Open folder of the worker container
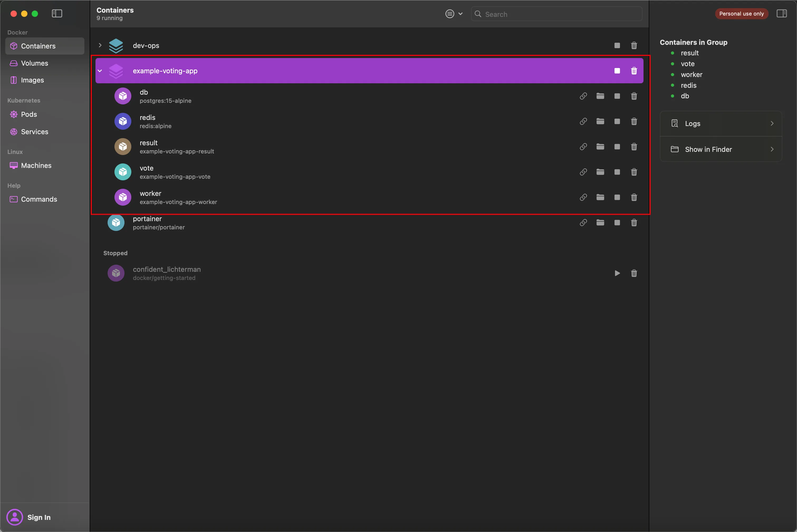This screenshot has height=532, width=797. pyautogui.click(x=600, y=197)
